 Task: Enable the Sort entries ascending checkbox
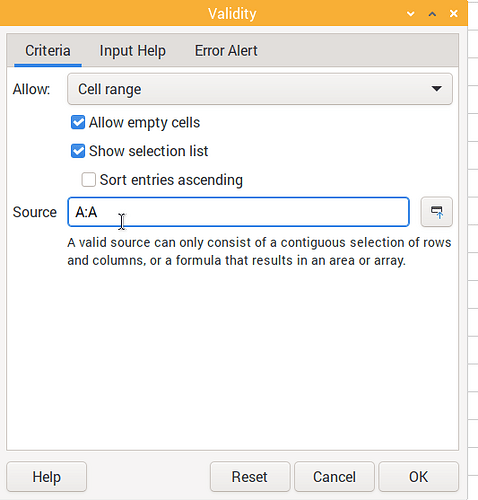(89, 180)
